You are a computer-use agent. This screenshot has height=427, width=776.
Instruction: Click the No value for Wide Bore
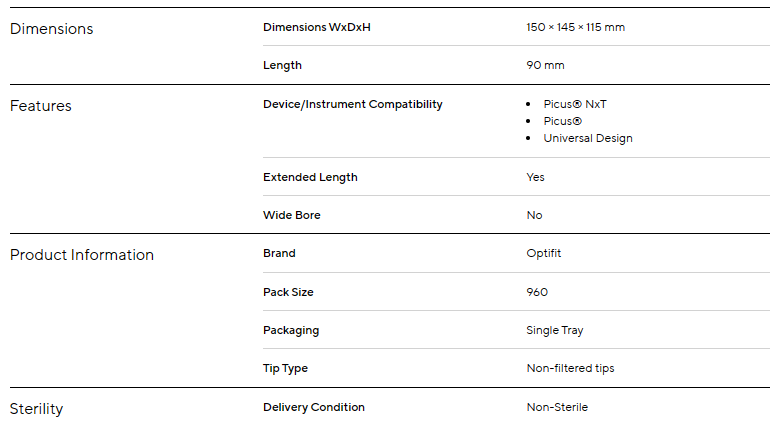point(534,215)
